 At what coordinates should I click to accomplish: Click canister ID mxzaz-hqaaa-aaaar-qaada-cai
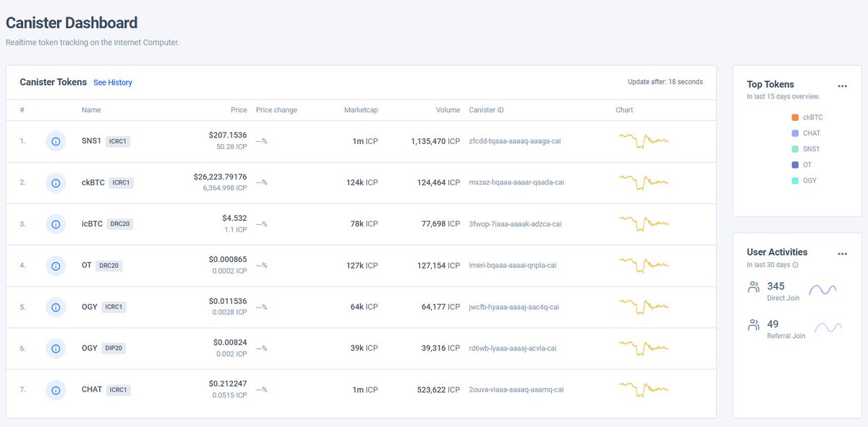point(516,182)
